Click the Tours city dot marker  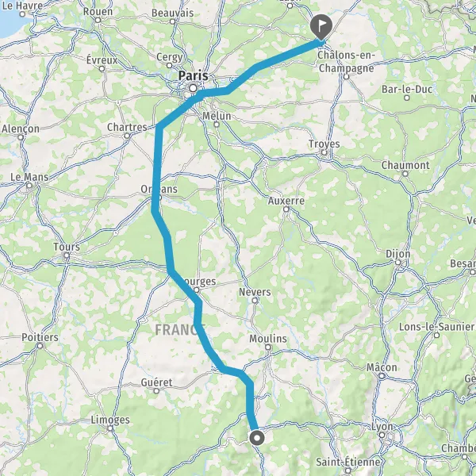[x=67, y=255]
